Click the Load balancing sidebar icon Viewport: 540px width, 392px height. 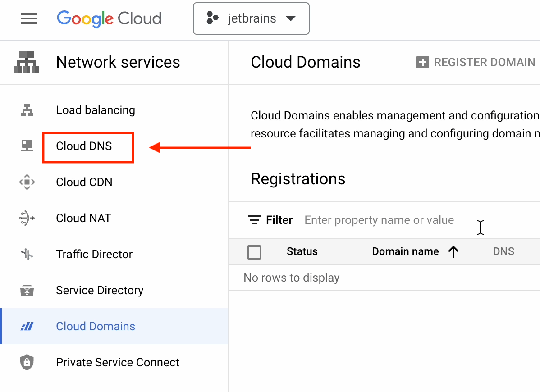[x=27, y=110]
